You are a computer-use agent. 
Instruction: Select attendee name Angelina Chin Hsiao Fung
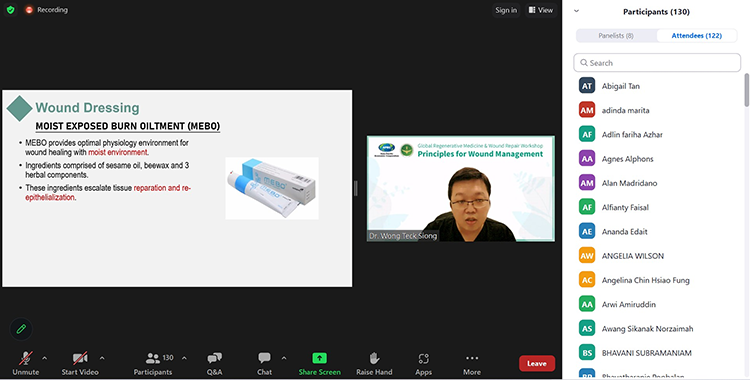tap(646, 280)
